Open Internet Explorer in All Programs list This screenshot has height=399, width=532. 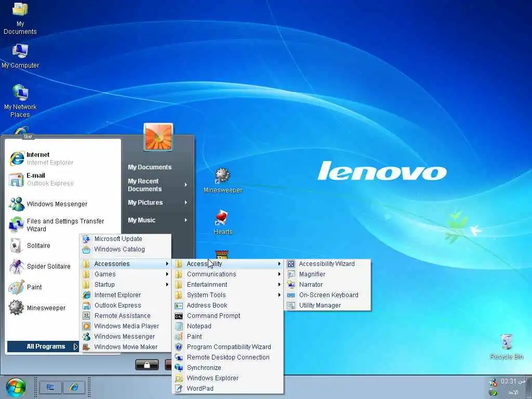(126, 295)
